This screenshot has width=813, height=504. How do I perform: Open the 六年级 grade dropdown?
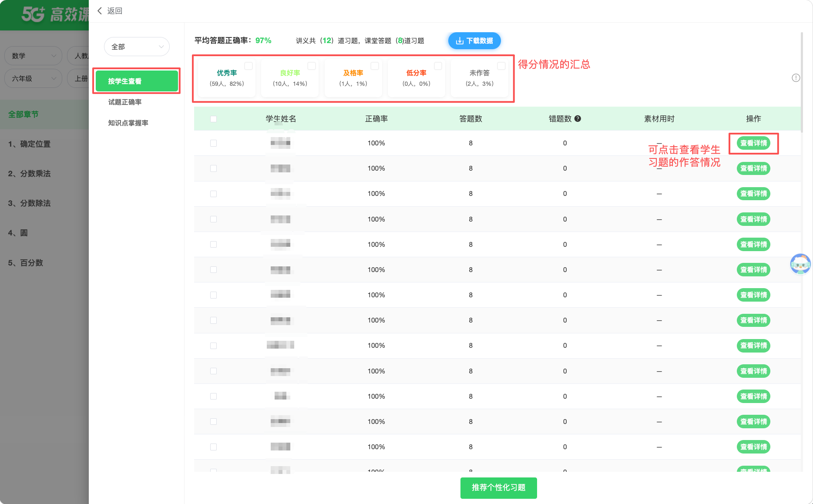pos(33,78)
